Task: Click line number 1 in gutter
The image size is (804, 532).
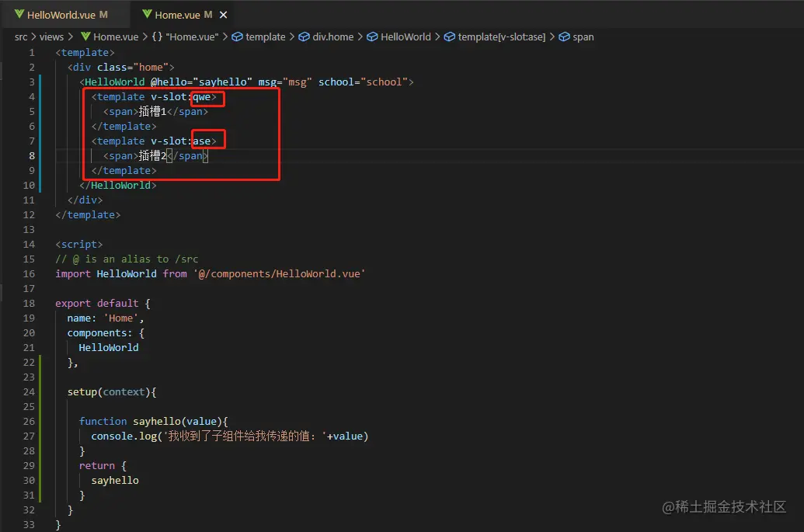Action: (x=32, y=52)
